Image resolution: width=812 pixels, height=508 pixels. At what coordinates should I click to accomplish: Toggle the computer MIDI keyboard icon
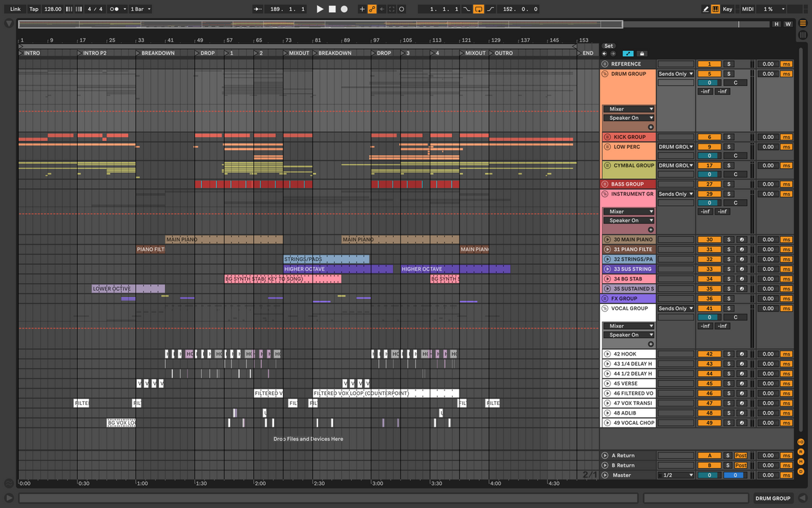point(716,9)
